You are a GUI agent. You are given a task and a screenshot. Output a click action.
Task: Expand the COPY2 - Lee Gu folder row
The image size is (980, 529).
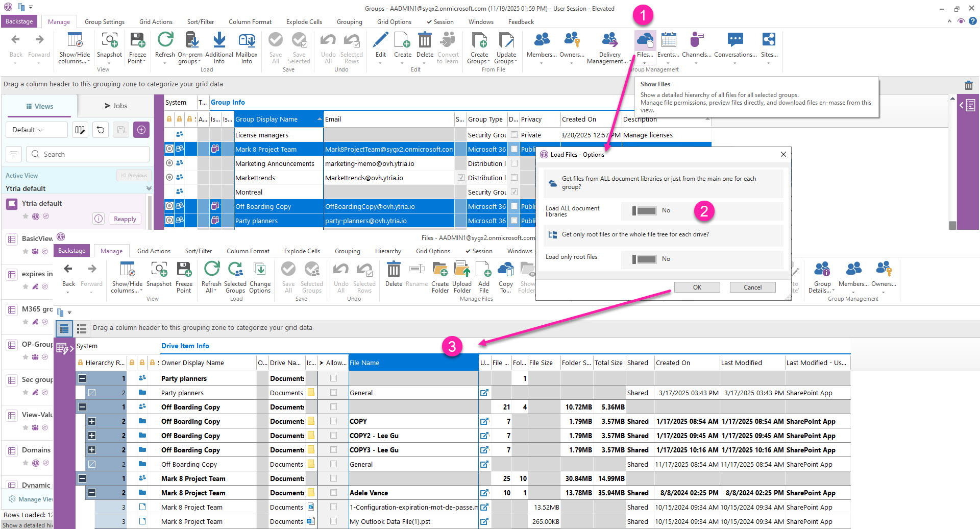pyautogui.click(x=92, y=436)
